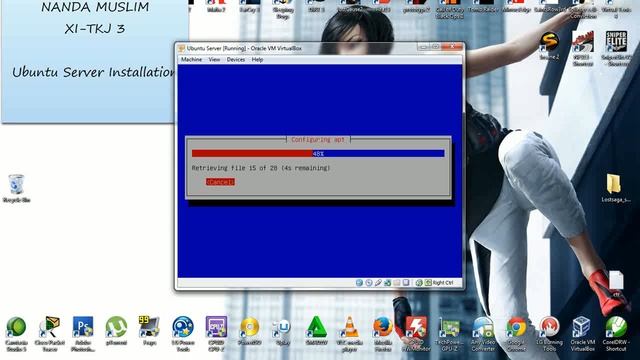The height and width of the screenshot is (360, 640).
Task: Click the hard disk activity status icon
Action: [359, 282]
